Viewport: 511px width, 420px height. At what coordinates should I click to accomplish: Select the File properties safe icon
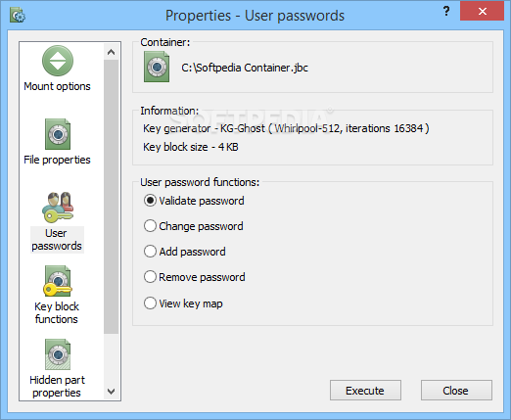[x=58, y=134]
